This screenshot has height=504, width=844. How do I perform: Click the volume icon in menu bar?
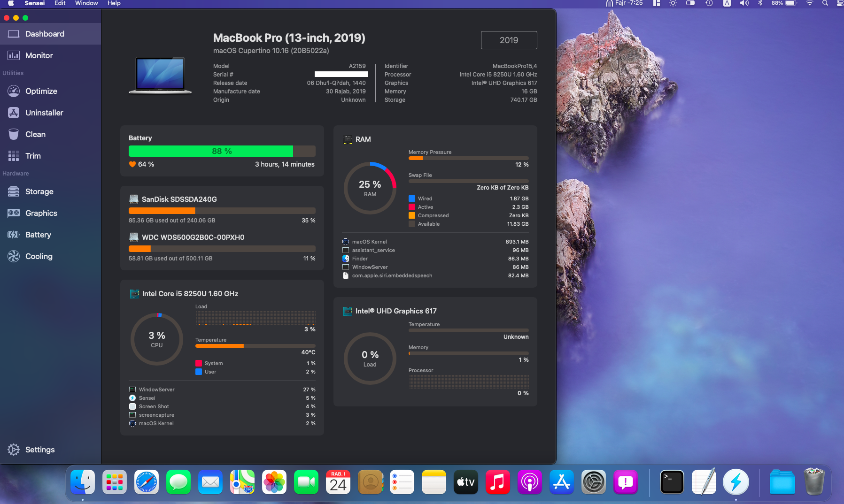coord(744,3)
